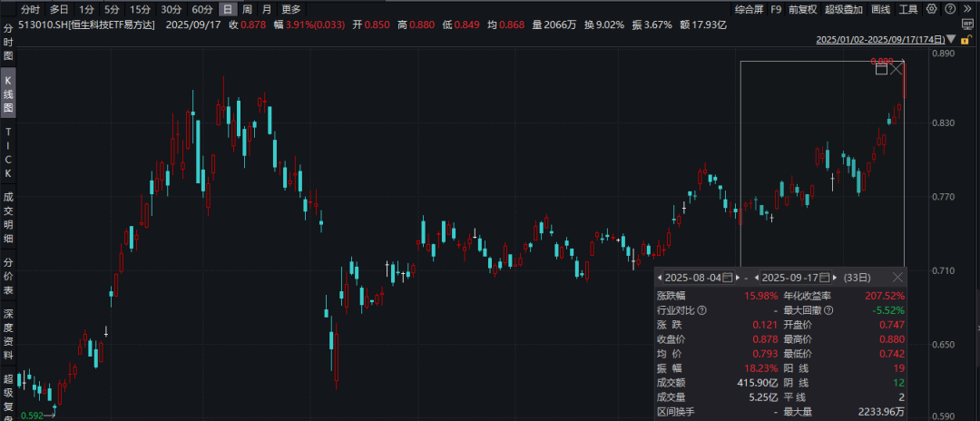Screen dimensions: 980x421
Task: Select the 5分 interval
Action: [112, 9]
